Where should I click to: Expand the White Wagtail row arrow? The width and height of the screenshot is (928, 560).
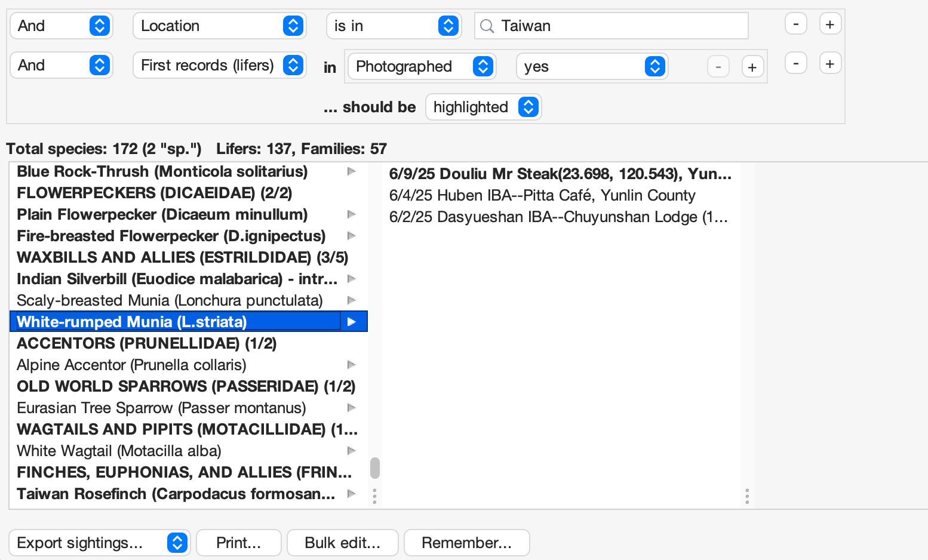pyautogui.click(x=352, y=451)
